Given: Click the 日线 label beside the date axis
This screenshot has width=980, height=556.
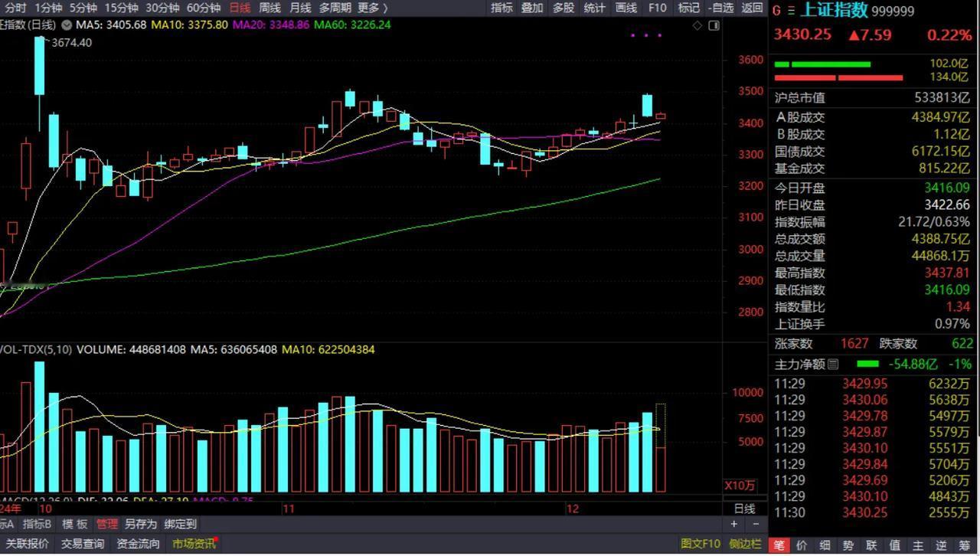Looking at the screenshot, I should click(744, 509).
